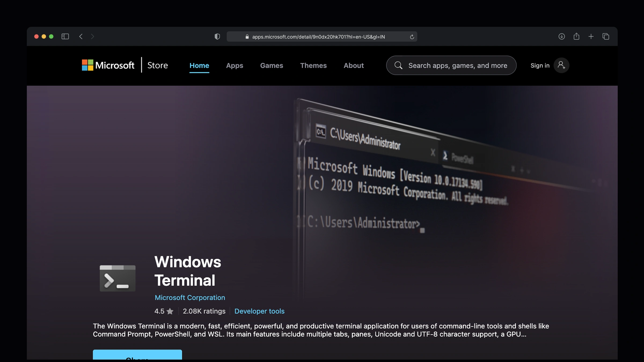
Task: Open the Developer tools category link
Action: 259,311
